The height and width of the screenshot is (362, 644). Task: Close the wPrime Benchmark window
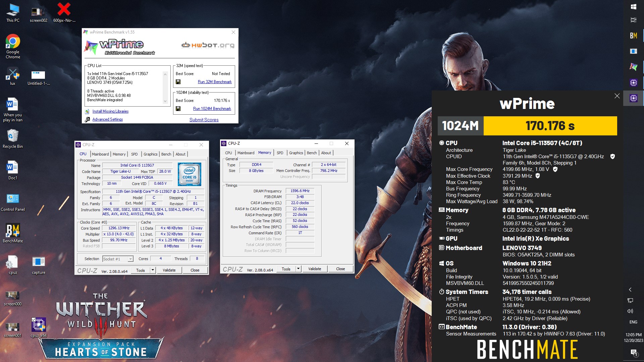(233, 32)
